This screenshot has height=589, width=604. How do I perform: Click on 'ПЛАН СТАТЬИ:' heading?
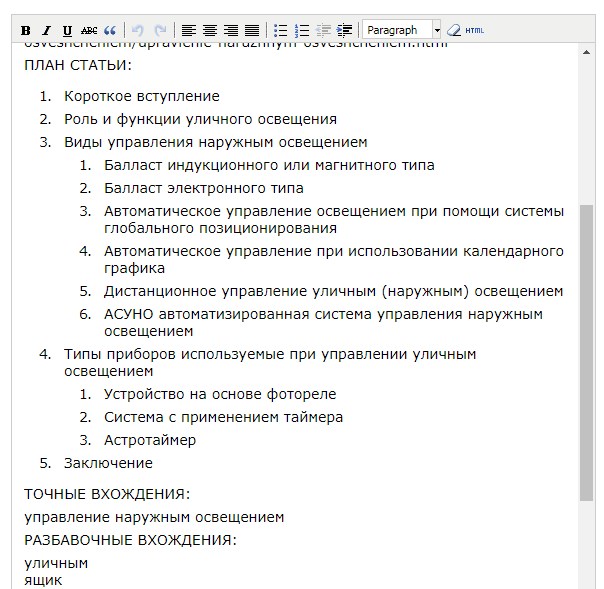[x=78, y=65]
